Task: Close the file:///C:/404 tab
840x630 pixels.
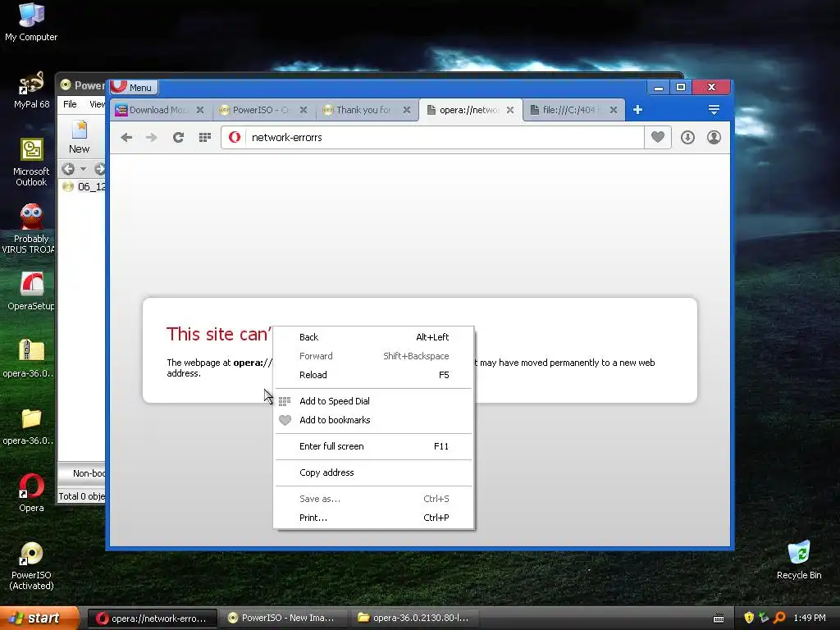Action: [x=614, y=110]
